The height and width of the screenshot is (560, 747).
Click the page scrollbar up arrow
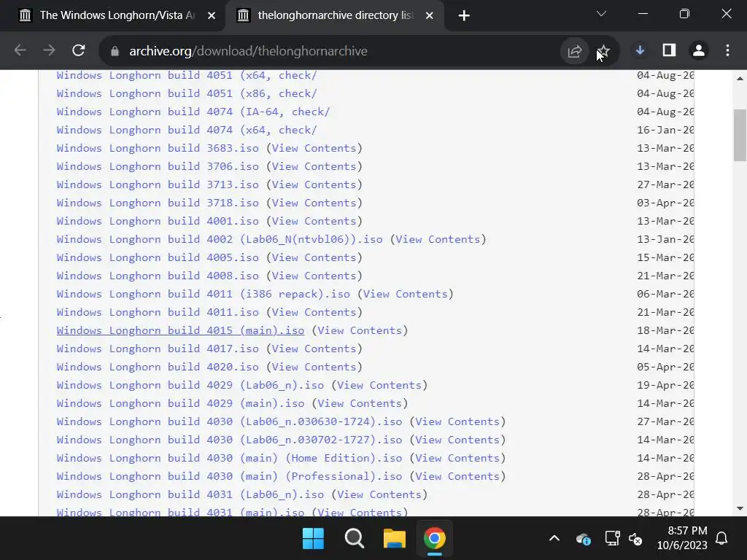[x=740, y=79]
